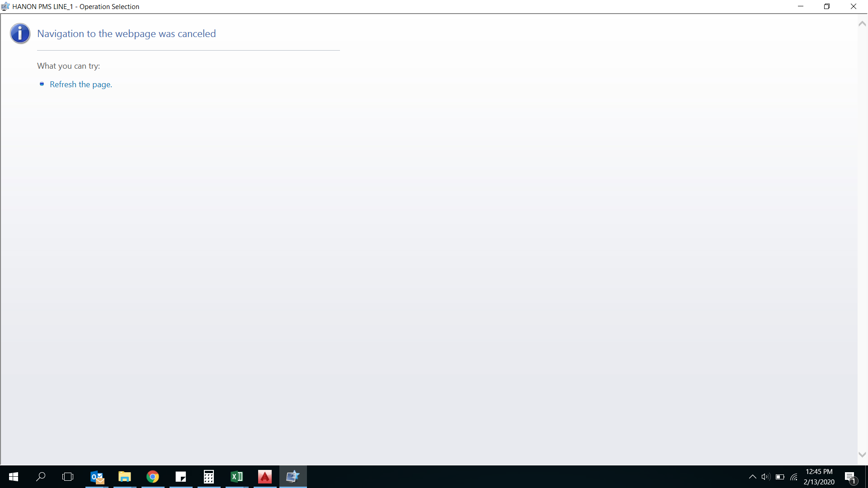This screenshot has height=488, width=868.
Task: Click the HANON PMS title bar app icon
Action: pos(5,6)
